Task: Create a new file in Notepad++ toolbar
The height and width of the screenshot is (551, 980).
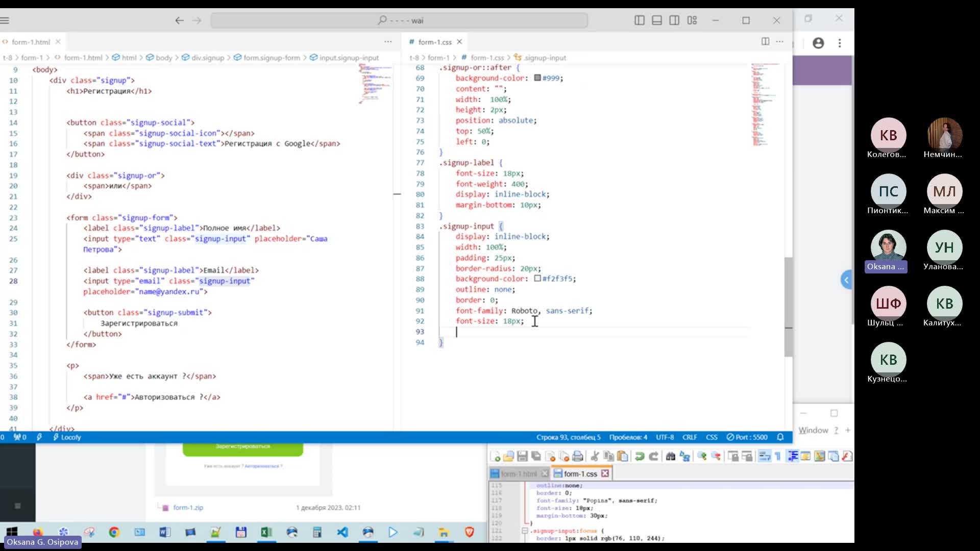Action: coord(495,456)
